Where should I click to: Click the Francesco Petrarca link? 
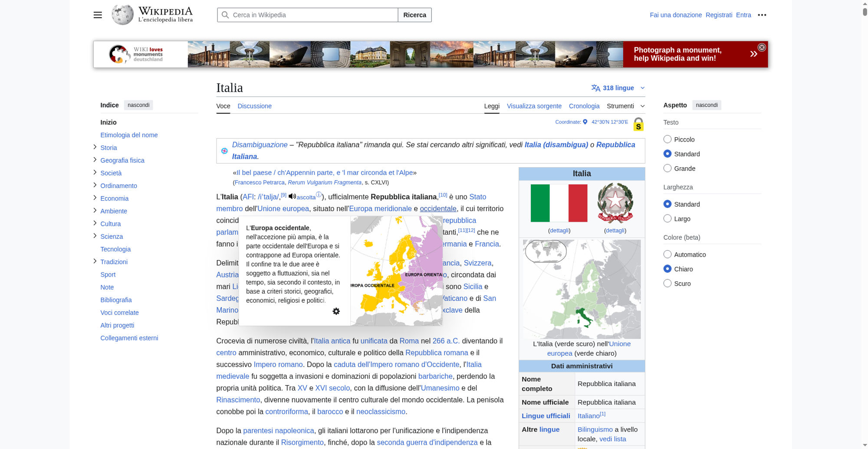coord(260,182)
